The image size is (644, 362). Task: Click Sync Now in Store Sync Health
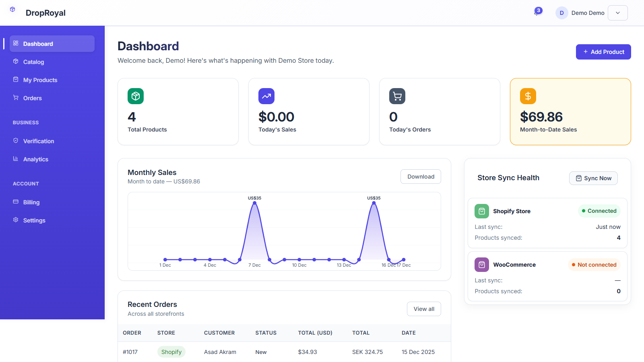(593, 178)
